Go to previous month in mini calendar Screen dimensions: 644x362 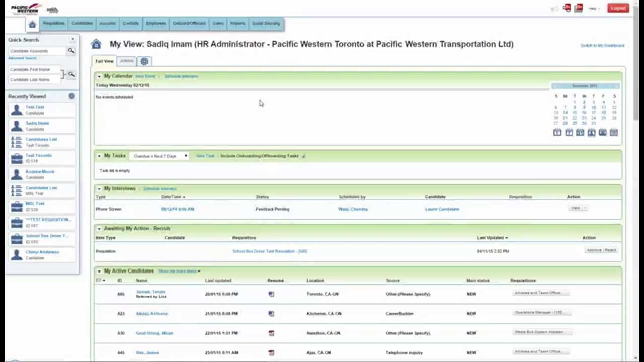[x=554, y=86]
